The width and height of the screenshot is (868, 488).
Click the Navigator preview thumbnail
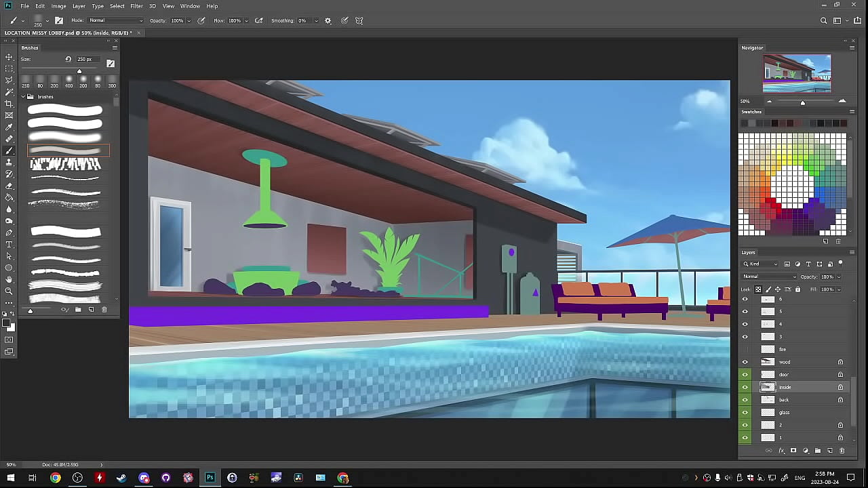click(797, 73)
